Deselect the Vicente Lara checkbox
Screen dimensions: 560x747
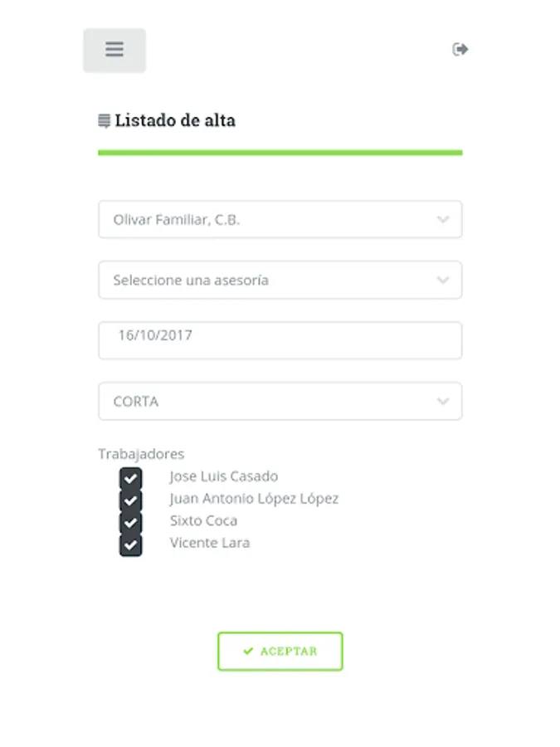[x=130, y=545]
